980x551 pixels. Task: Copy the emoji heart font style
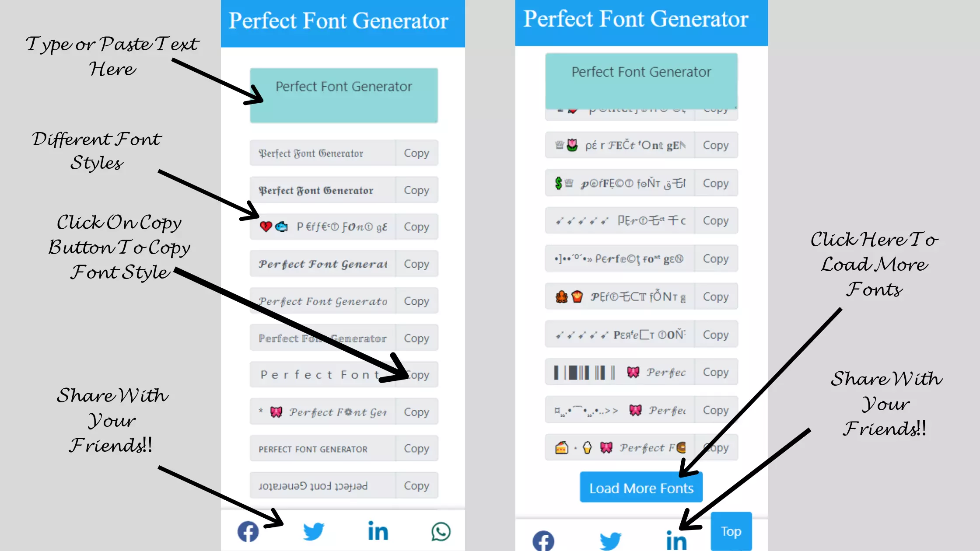click(x=416, y=227)
